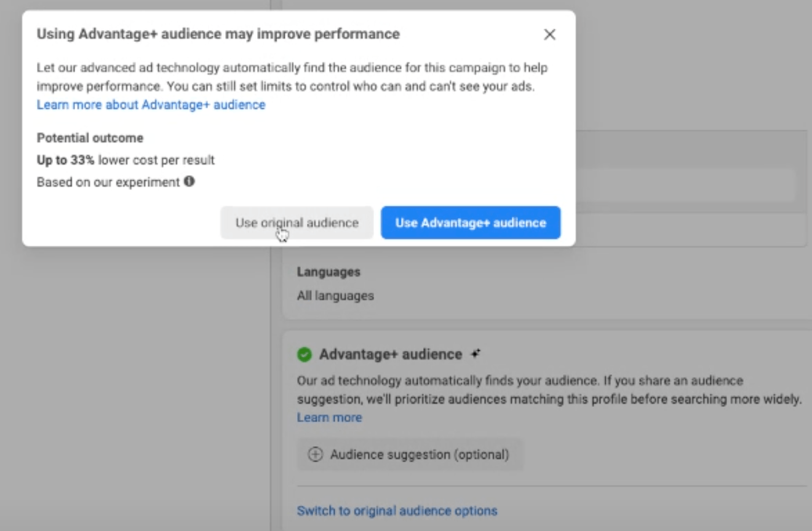Click plus icon in Audience suggestion button
Screen dimensions: 812x531
coord(315,455)
